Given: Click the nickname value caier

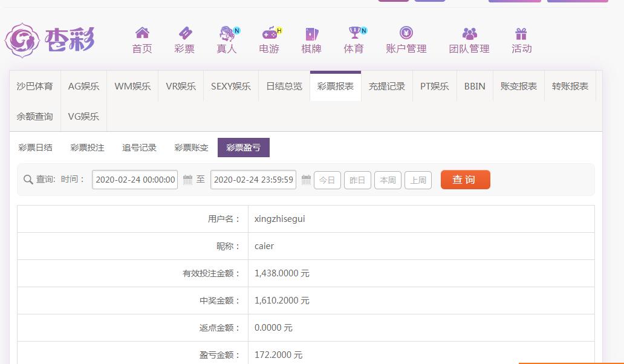Looking at the screenshot, I should [x=264, y=246].
